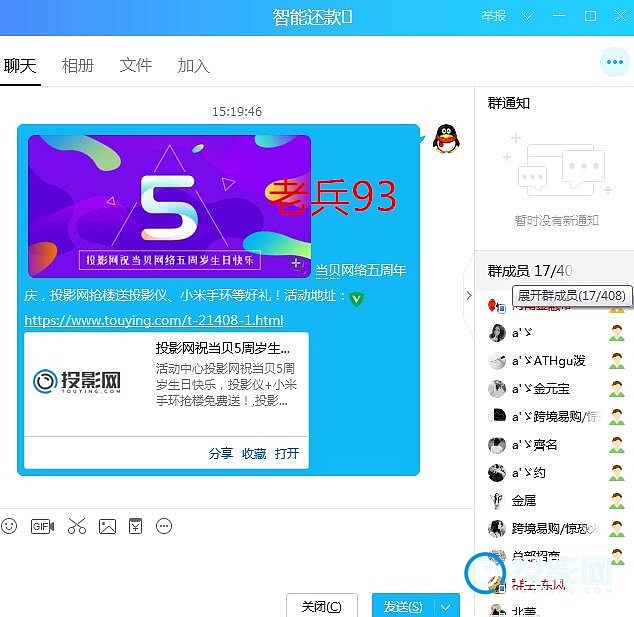Viewport: 634px width, 617px height.
Task: Show more tools ellipsis in input toolbar
Action: click(x=164, y=526)
